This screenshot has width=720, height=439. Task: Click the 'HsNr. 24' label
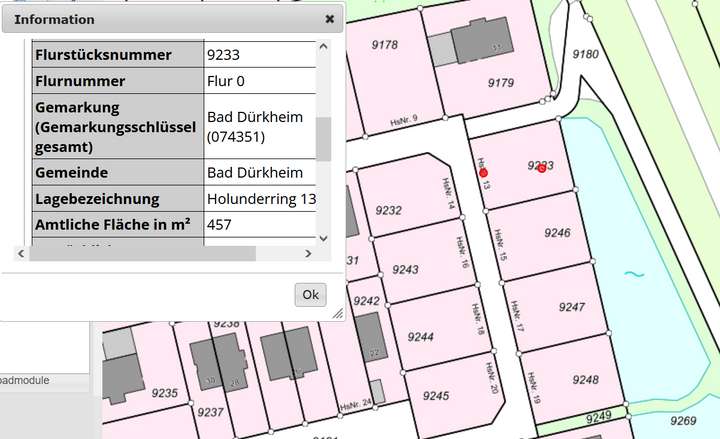tap(355, 405)
